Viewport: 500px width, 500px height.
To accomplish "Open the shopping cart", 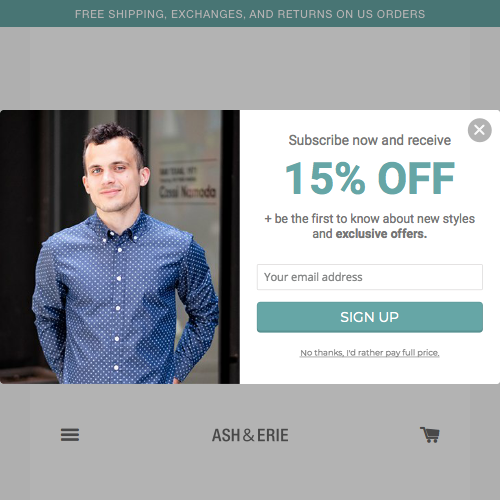I will (430, 435).
